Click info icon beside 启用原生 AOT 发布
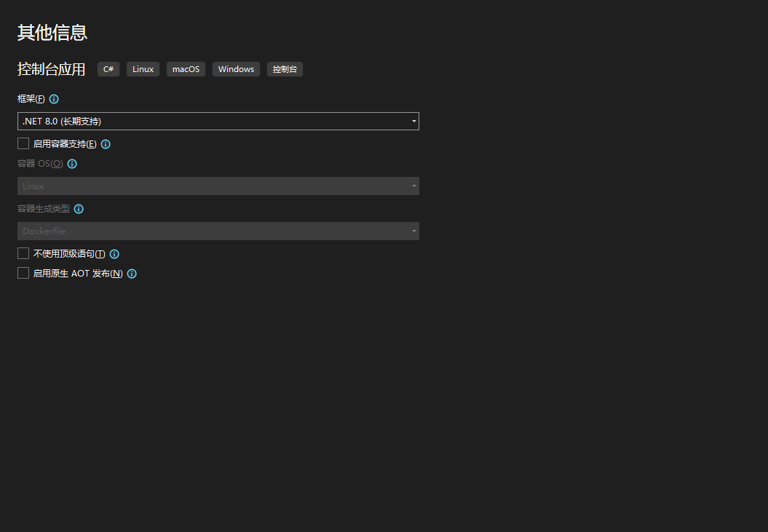The height and width of the screenshot is (532, 768). [132, 274]
